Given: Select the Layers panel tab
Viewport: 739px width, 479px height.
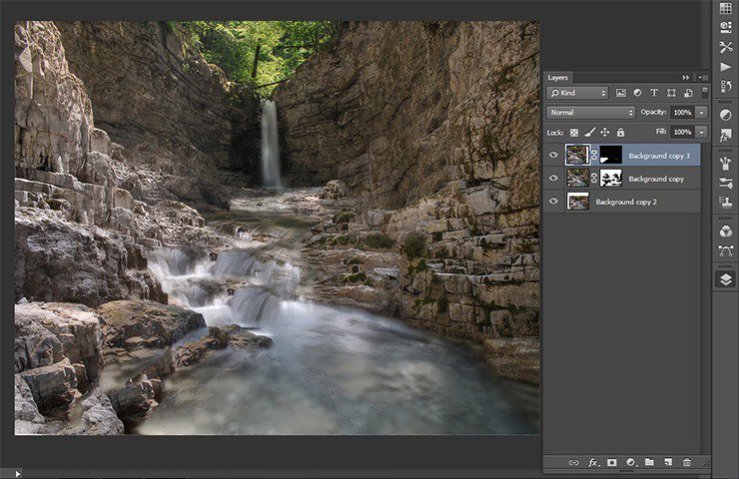Looking at the screenshot, I should pyautogui.click(x=558, y=77).
